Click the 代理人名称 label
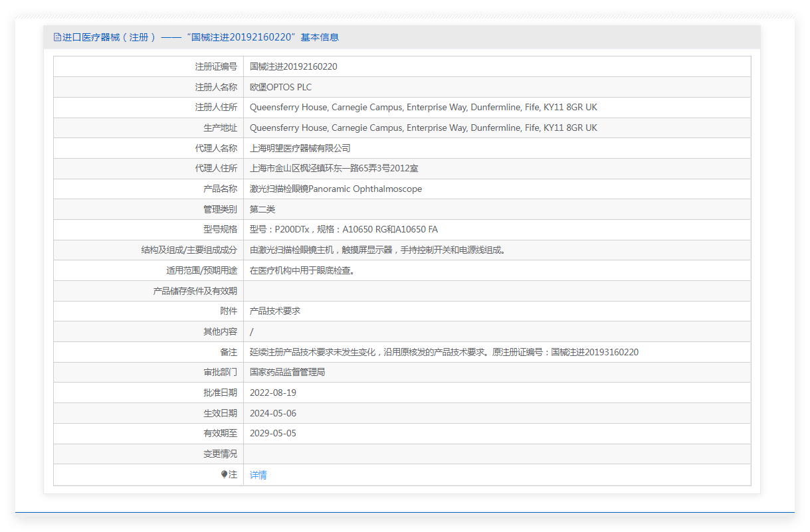 pyautogui.click(x=216, y=148)
